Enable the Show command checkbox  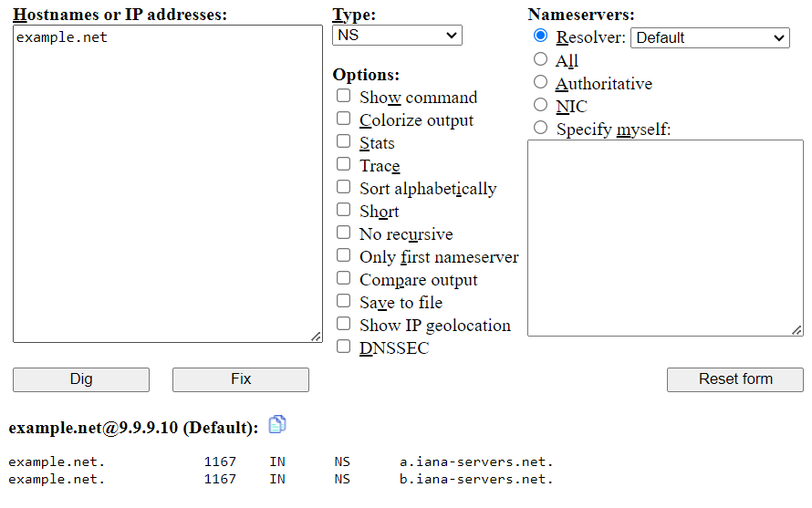click(x=343, y=96)
